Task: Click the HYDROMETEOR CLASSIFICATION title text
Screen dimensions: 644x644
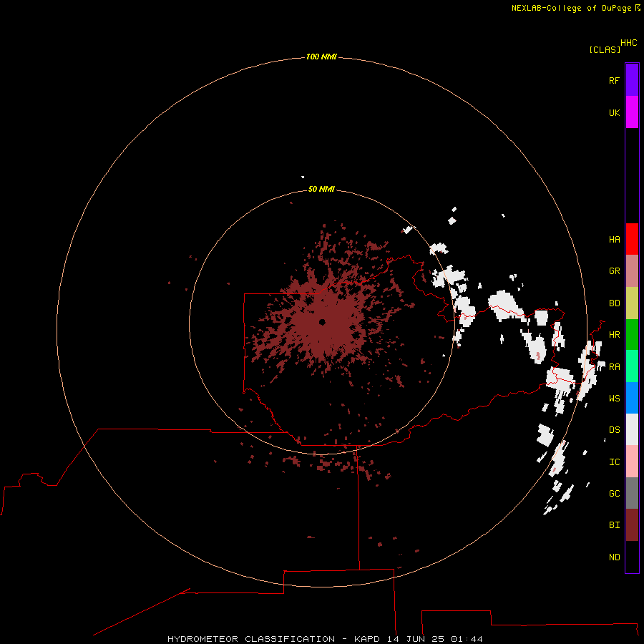Action: [x=251, y=639]
